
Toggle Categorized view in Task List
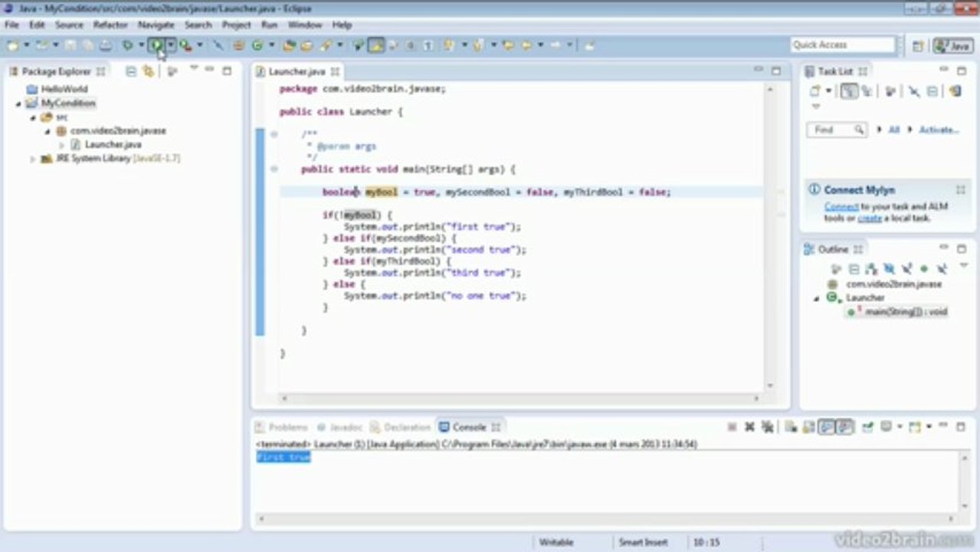click(x=849, y=91)
